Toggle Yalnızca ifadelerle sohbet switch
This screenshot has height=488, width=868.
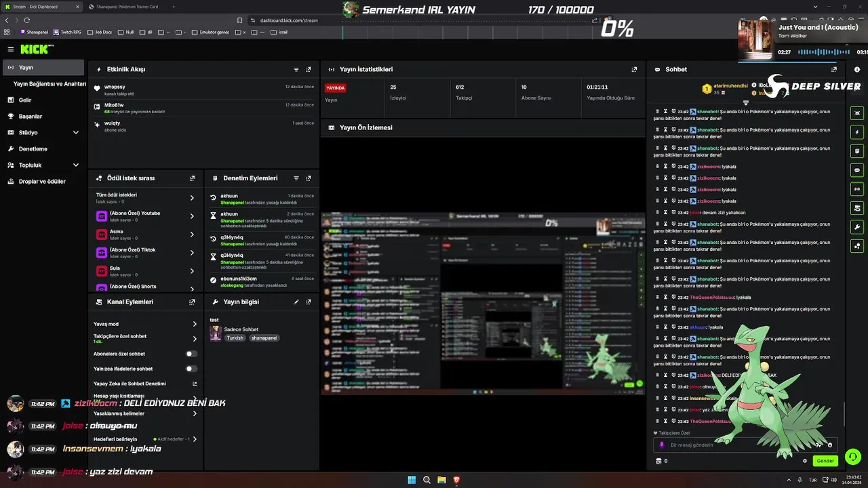(192, 369)
